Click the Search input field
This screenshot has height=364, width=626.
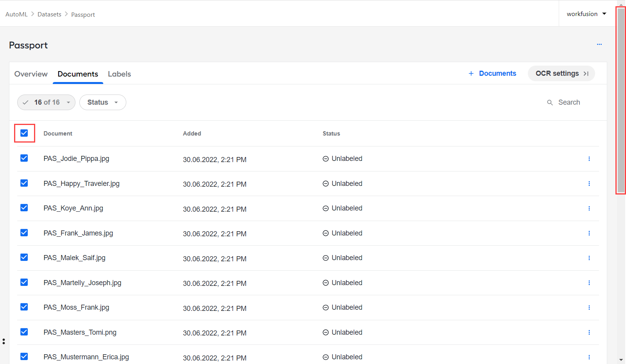[x=569, y=102]
